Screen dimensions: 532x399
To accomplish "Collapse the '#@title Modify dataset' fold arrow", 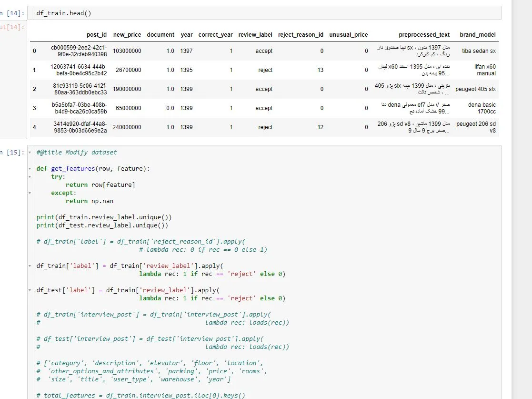I will (30, 153).
